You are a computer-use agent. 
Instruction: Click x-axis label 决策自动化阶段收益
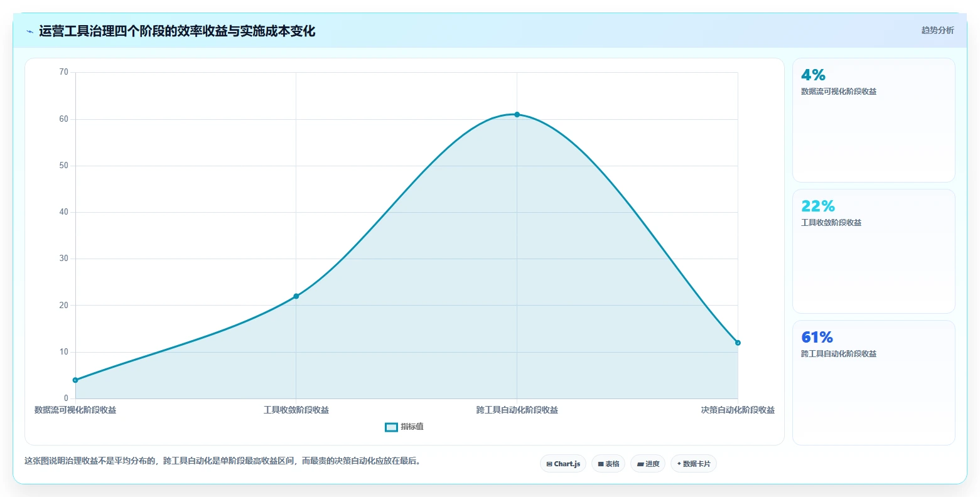coord(738,410)
